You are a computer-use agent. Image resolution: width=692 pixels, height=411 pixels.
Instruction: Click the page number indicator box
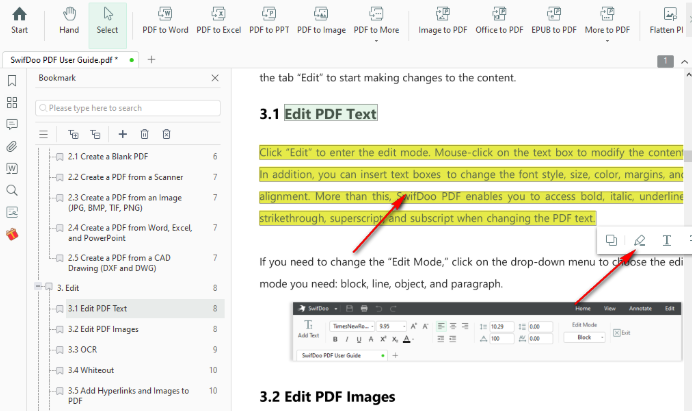(665, 61)
